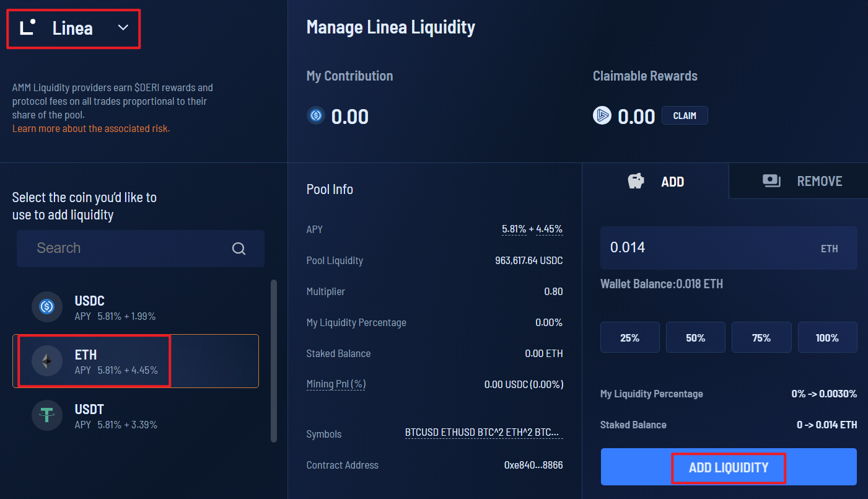Screen dimensions: 868x499
Task: Select the 50% amount button
Action: pos(696,338)
